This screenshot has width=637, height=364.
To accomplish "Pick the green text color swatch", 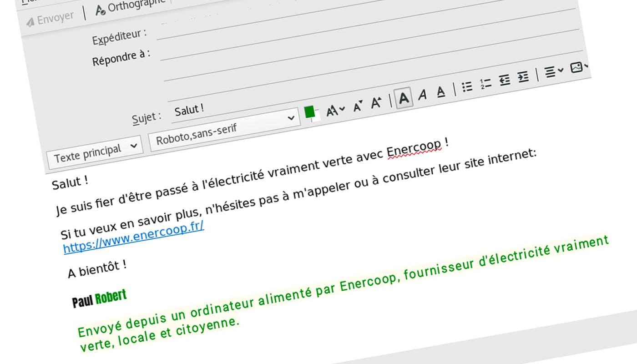I will pos(310,111).
